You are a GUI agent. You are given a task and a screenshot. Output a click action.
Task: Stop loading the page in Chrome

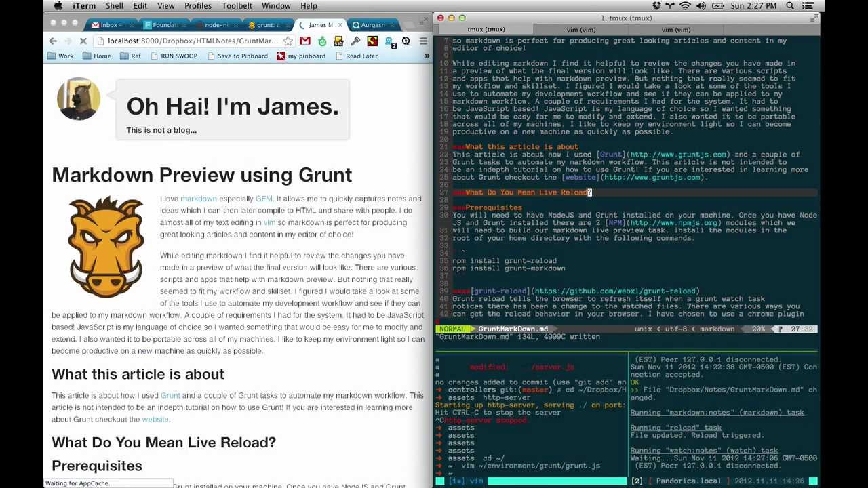tap(83, 41)
